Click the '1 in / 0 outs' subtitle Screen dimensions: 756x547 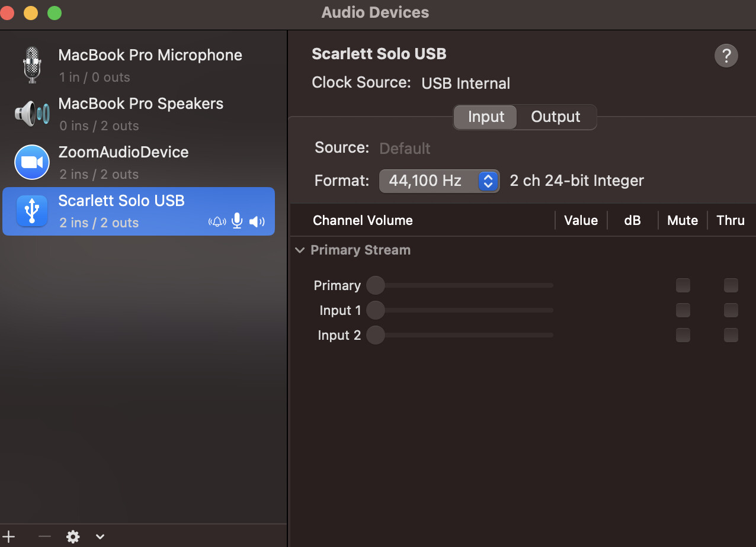[94, 78]
